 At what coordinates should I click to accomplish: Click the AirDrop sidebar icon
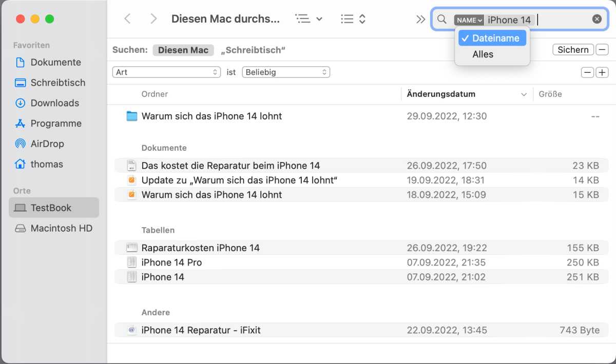tap(20, 144)
